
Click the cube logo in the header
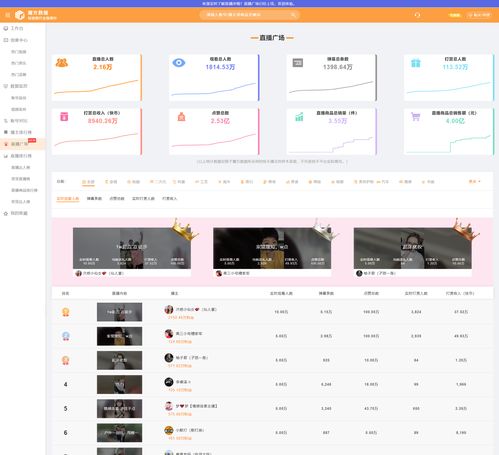[20, 15]
